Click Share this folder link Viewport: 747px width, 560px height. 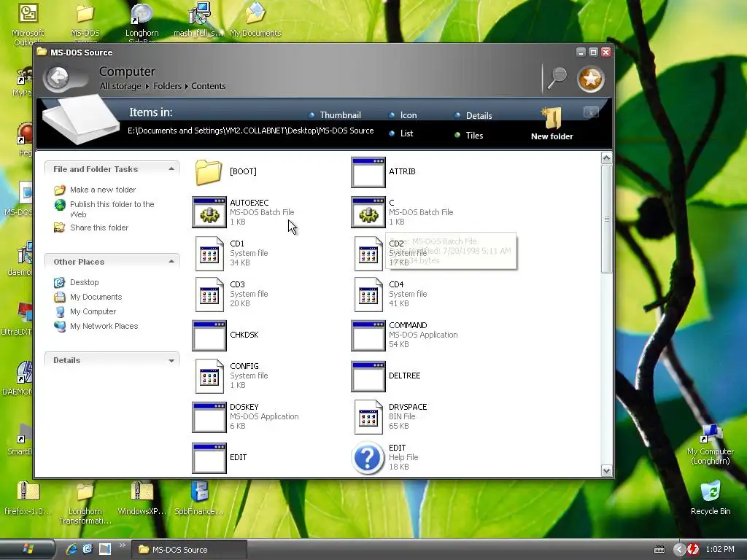pos(99,227)
